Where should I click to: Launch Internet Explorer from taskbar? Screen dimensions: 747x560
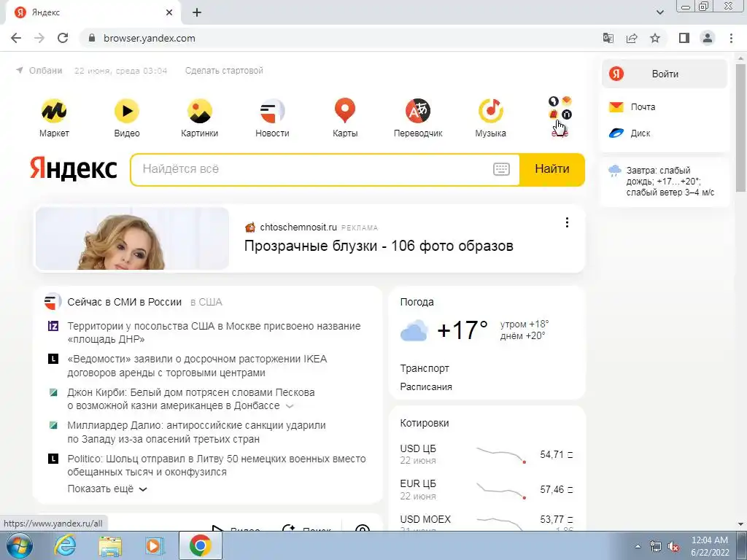pos(65,545)
